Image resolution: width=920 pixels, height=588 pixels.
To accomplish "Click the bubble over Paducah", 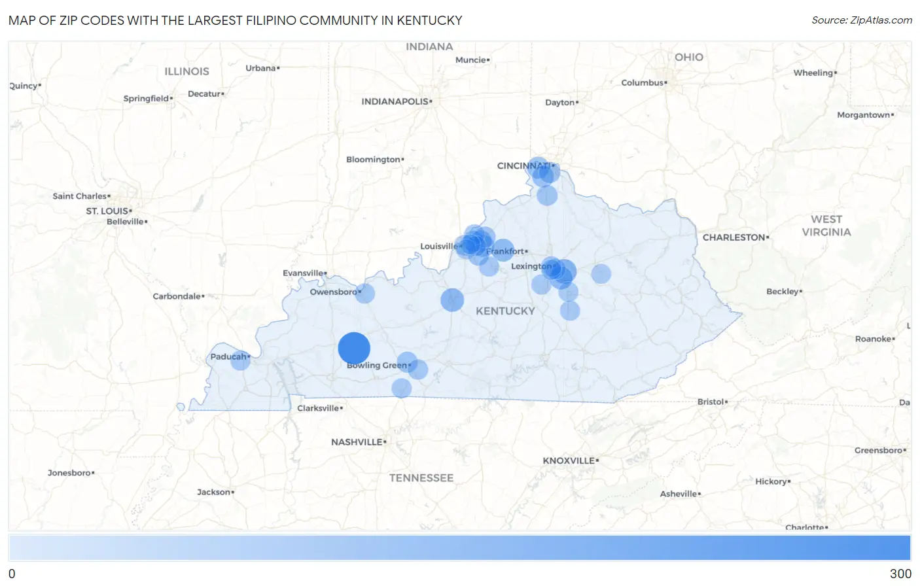I will (x=240, y=360).
